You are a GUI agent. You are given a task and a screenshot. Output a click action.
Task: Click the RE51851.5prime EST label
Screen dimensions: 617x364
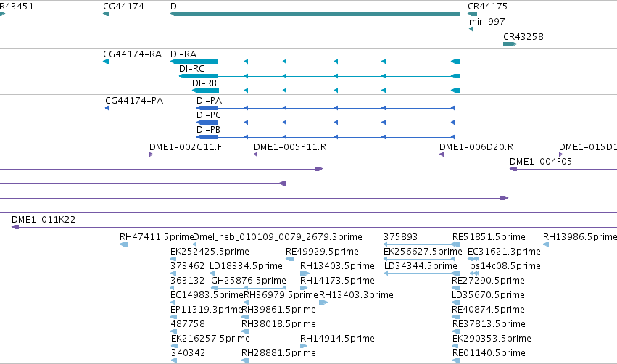[489, 237]
